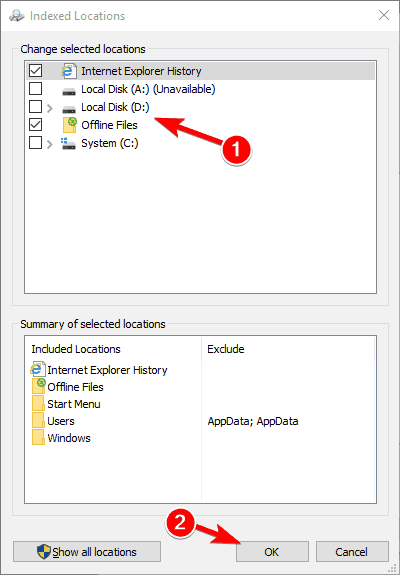
Task: Confirm with the OK button
Action: pos(272,552)
